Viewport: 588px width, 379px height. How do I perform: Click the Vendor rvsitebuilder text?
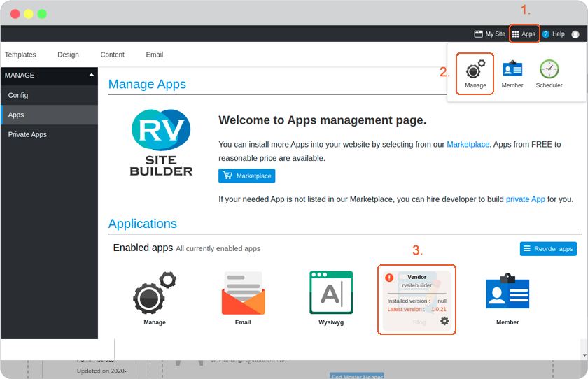coord(416,281)
